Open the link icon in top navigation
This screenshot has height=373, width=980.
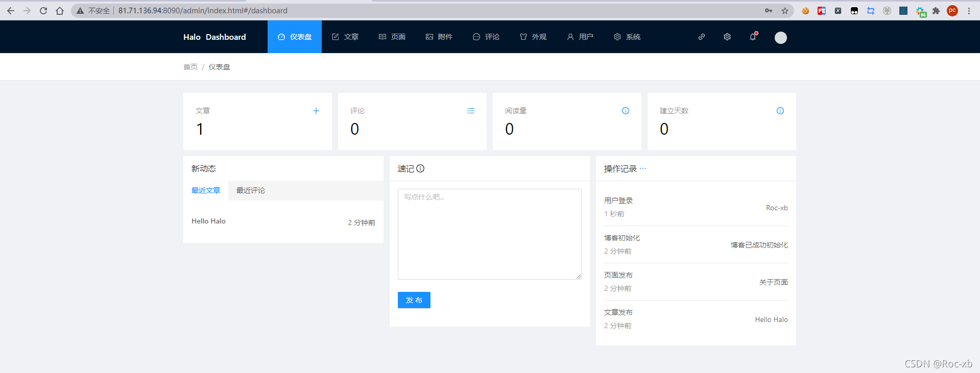pyautogui.click(x=702, y=37)
